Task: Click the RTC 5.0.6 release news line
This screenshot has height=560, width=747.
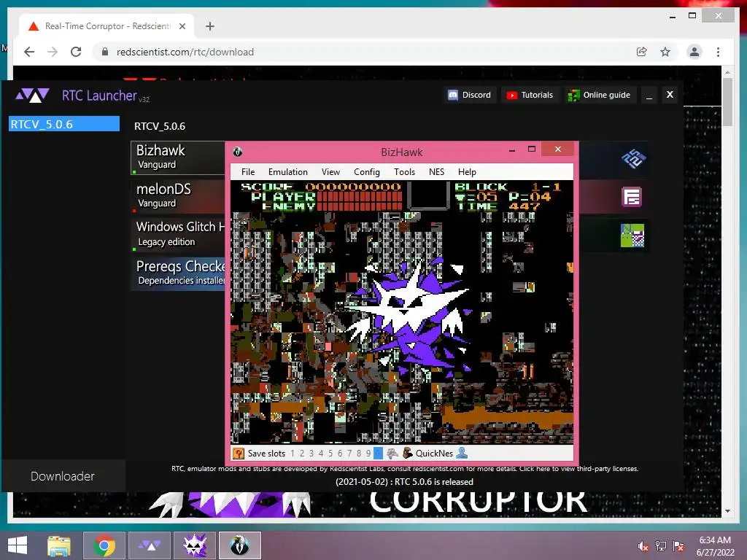Action: pos(404,482)
